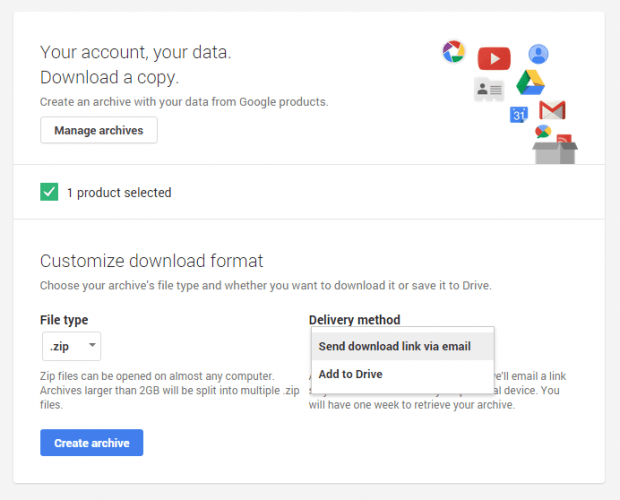Screen dimensions: 620x500
Task: Click the Picasa pinwheel icon
Action: (453, 51)
